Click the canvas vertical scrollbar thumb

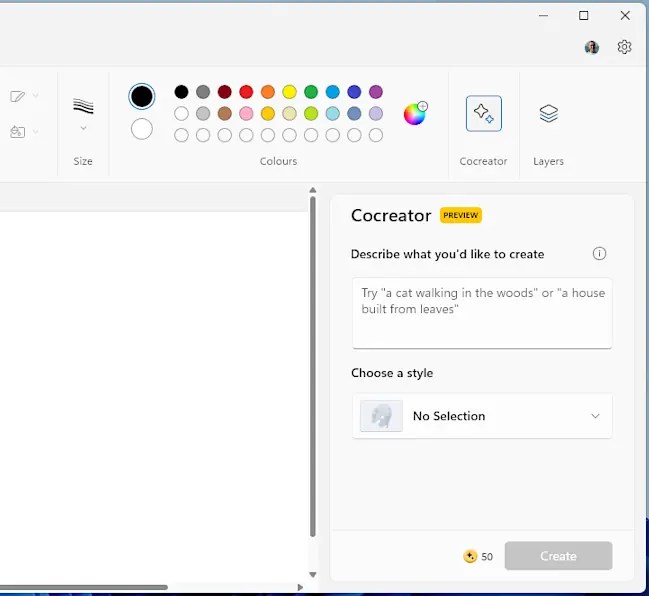click(x=313, y=366)
